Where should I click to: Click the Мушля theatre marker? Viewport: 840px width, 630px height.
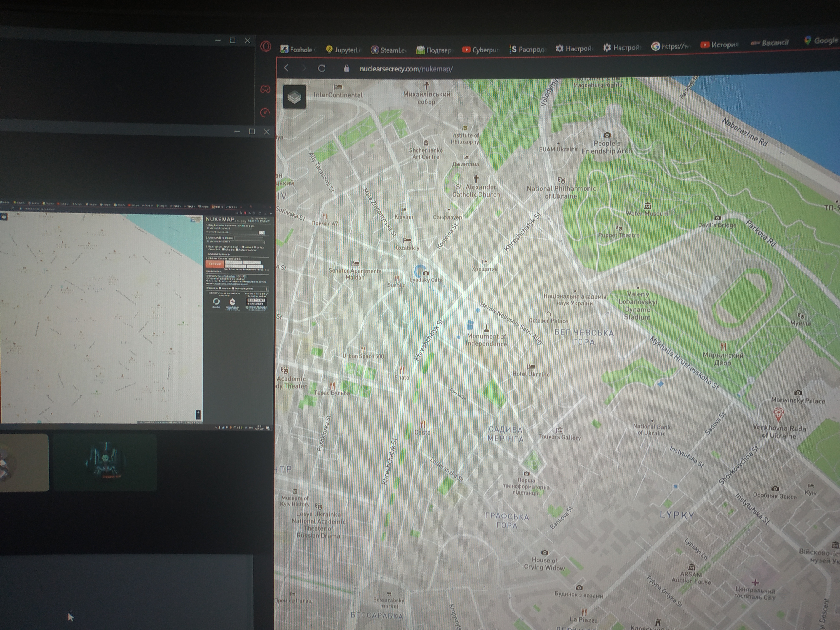coord(801,316)
